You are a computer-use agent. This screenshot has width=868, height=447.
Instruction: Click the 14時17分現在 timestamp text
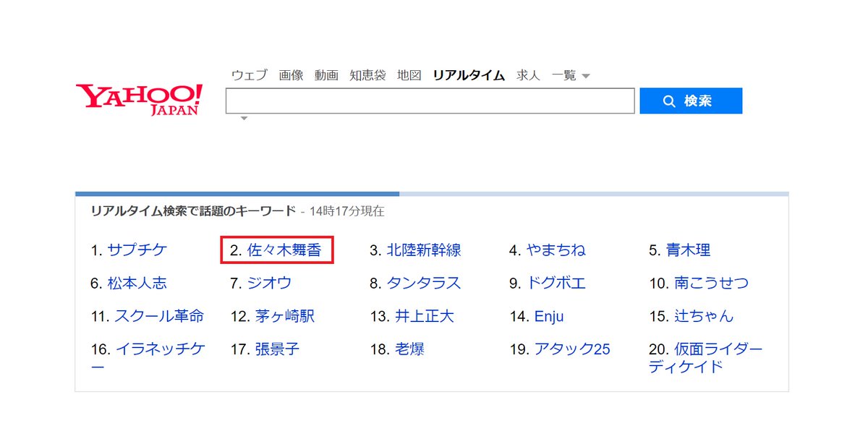[346, 211]
